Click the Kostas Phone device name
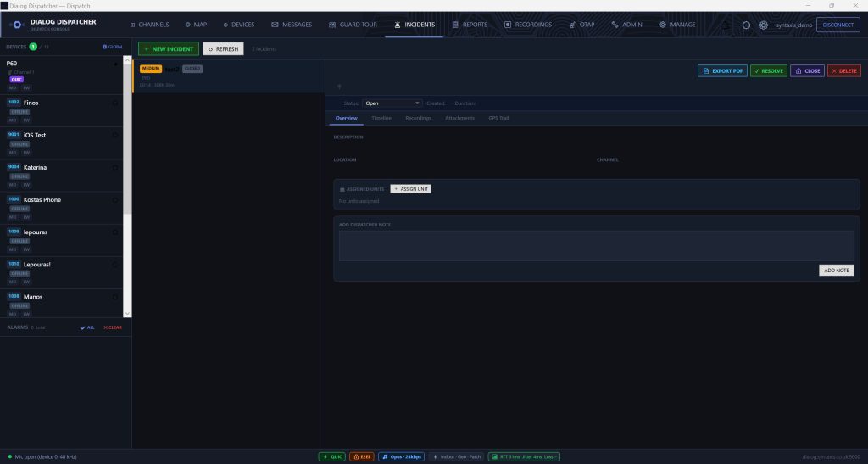 (42, 200)
